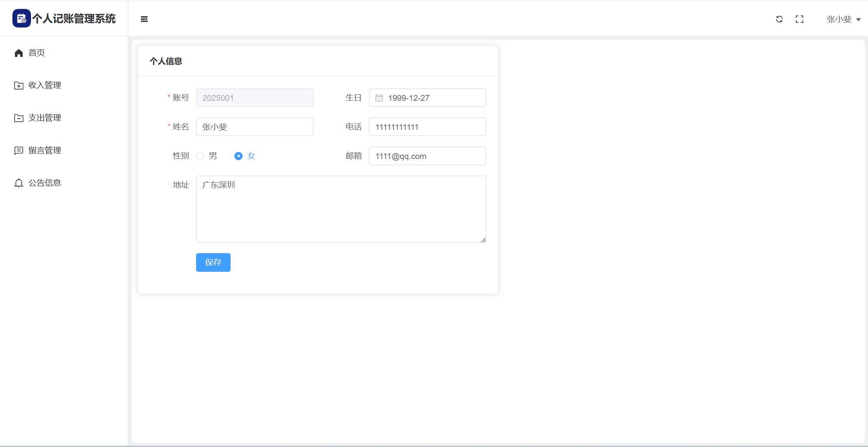This screenshot has height=447, width=868.
Task: Click the refresh icon in header
Action: point(779,19)
